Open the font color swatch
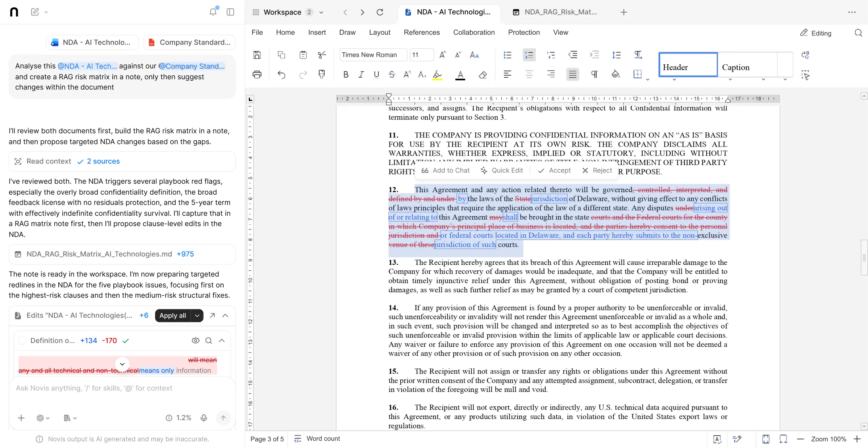The height and width of the screenshot is (448, 868). 460,75
